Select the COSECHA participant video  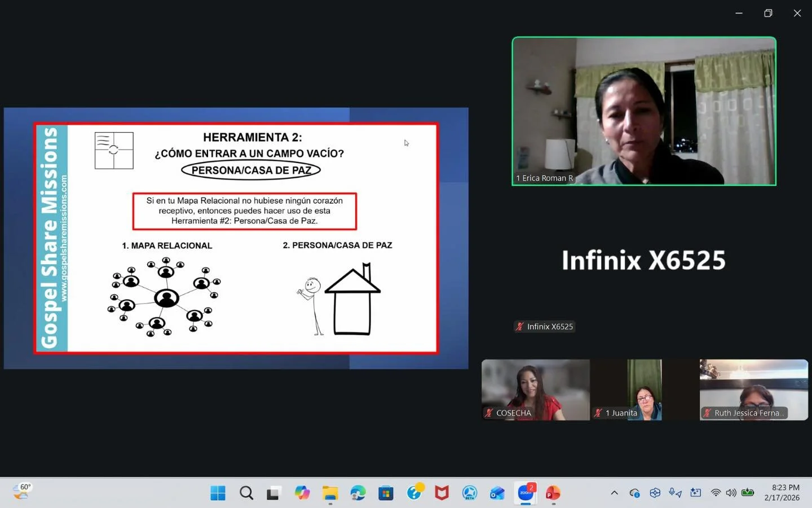(536, 389)
